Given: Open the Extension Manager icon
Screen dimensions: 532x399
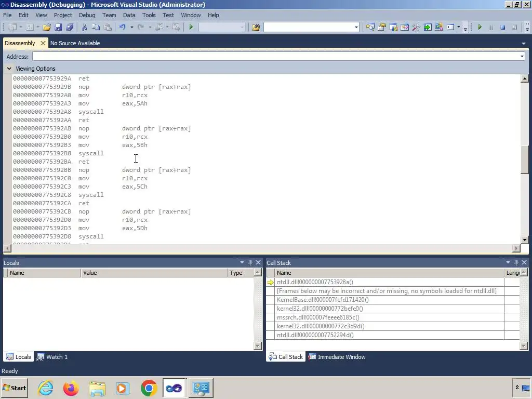Looking at the screenshot, I should pyautogui.click(x=439, y=27).
